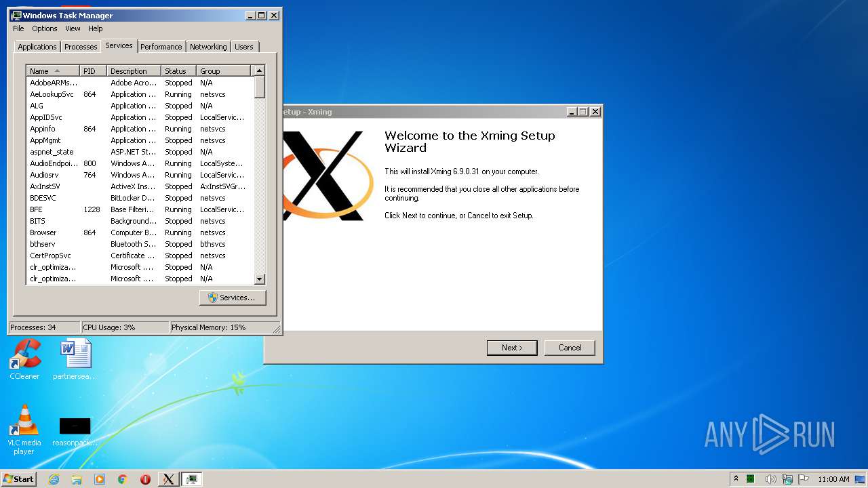Select the BFE service row
Image resolution: width=868 pixels, height=488 pixels.
click(140, 209)
